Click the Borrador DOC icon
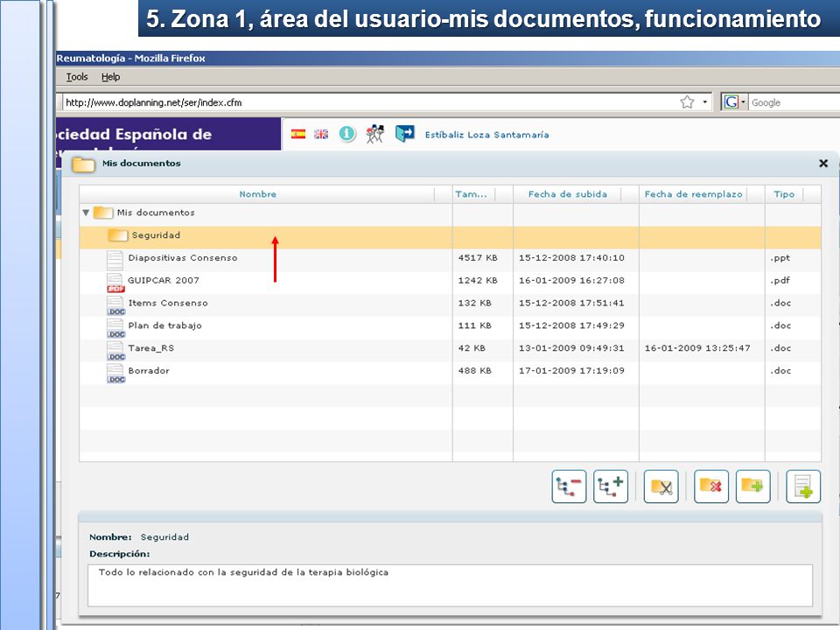840x630 pixels. 115,373
